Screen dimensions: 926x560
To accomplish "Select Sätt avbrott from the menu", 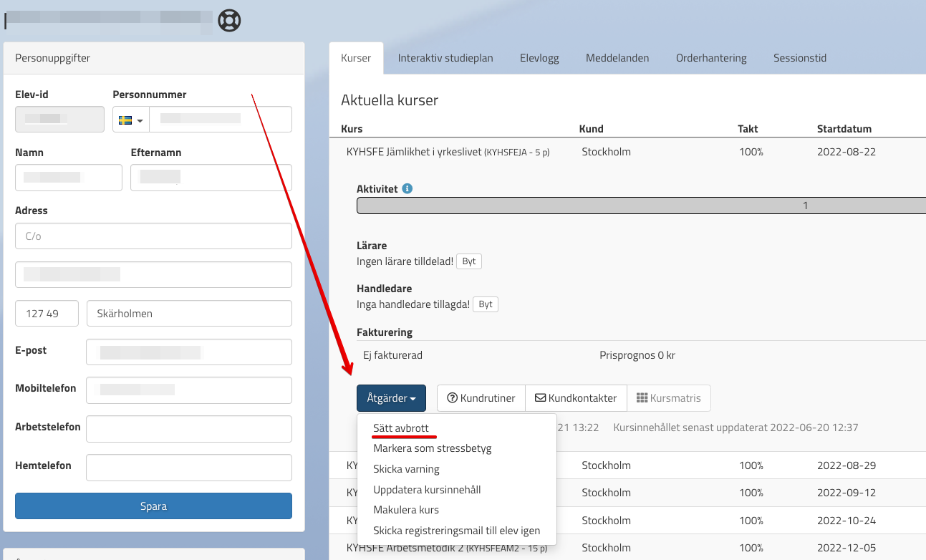I will click(401, 428).
